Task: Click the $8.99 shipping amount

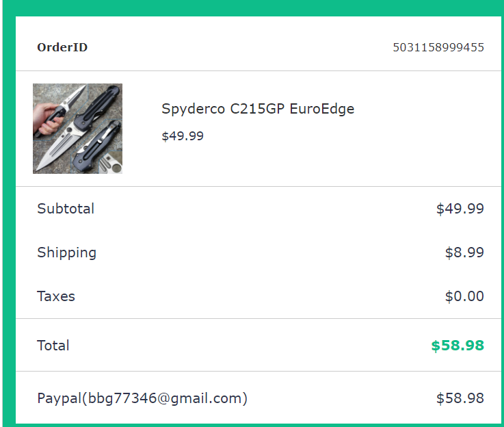Action: [464, 253]
